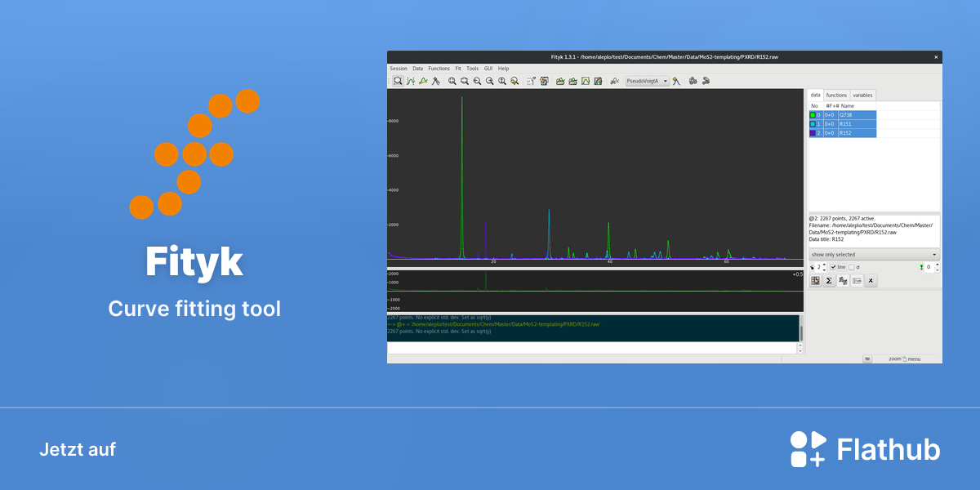The image size is (980, 490).
Task: Switch to the variables tab
Action: pos(862,96)
